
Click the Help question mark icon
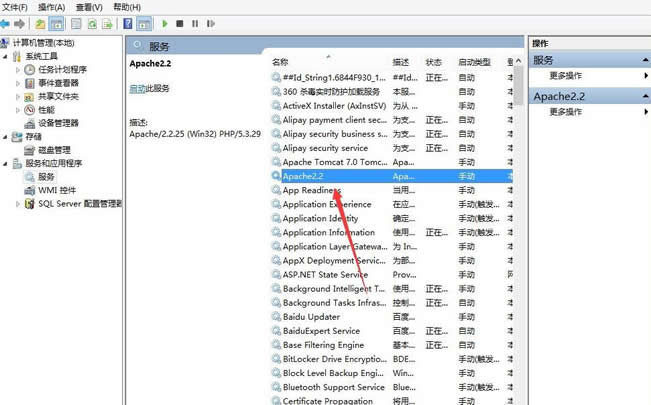128,24
